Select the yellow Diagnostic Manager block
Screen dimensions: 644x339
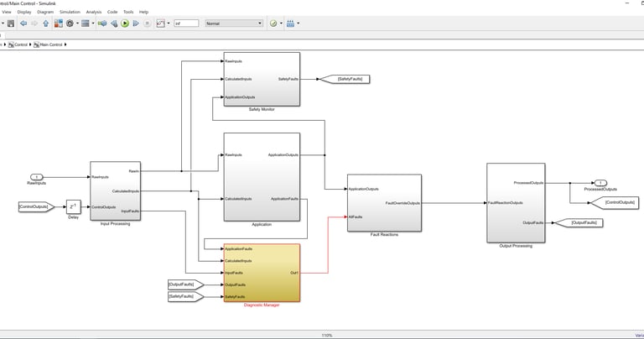coord(262,273)
